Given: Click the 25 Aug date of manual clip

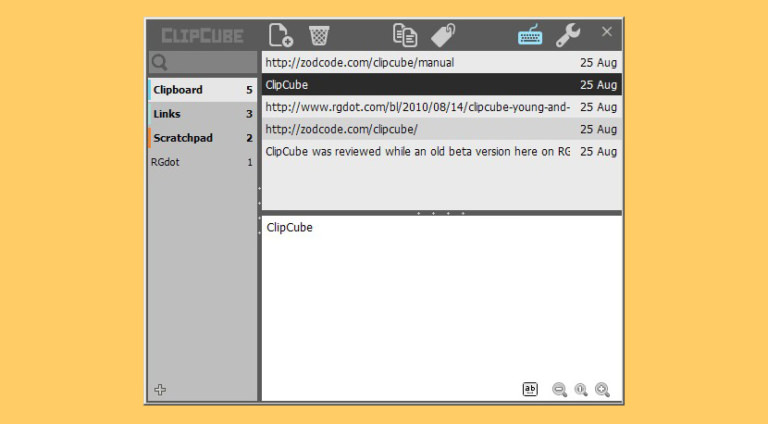Looking at the screenshot, I should [x=599, y=63].
